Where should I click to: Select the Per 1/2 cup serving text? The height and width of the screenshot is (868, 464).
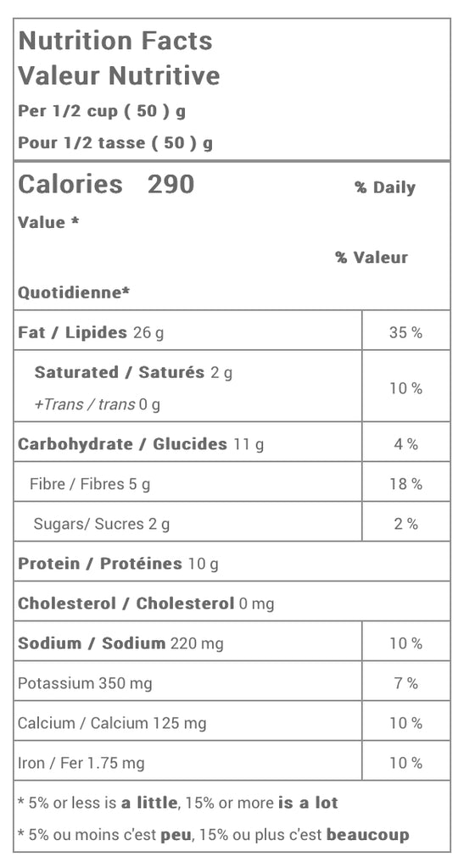pyautogui.click(x=102, y=111)
